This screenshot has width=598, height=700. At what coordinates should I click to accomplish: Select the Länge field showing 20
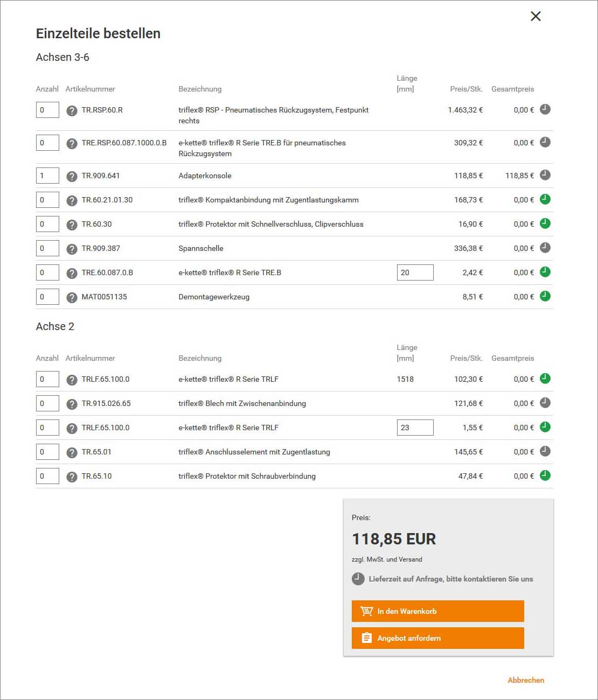[x=415, y=272]
